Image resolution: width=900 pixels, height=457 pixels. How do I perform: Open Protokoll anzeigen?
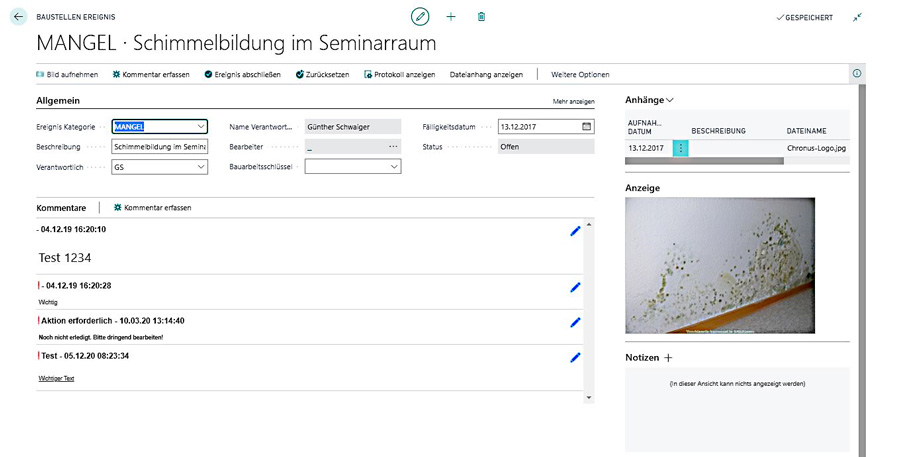click(399, 75)
